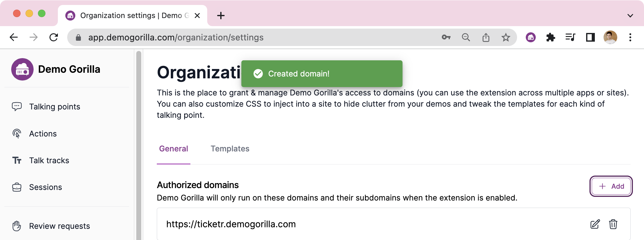Viewport: 644px width, 240px height.
Task: Click the Demo Gorilla brand name
Action: [69, 69]
